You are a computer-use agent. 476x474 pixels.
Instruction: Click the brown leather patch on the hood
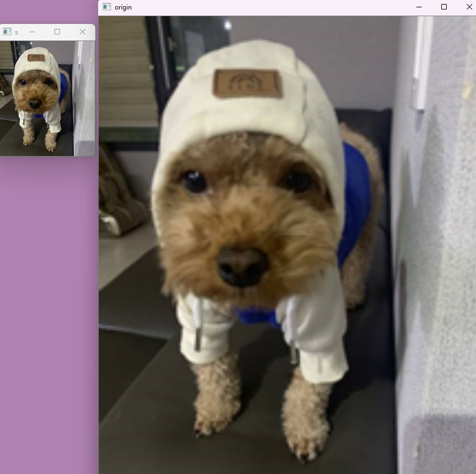[247, 84]
